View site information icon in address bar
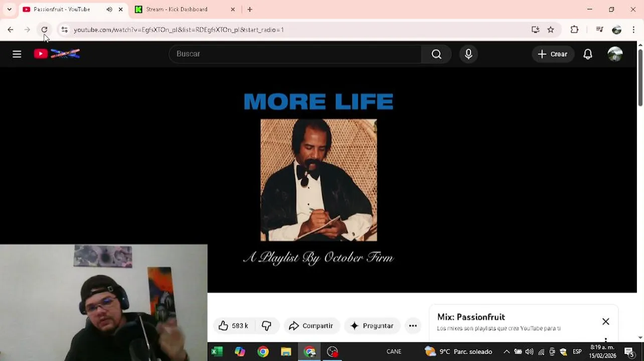Screen dimensions: 644x361 pos(64,30)
